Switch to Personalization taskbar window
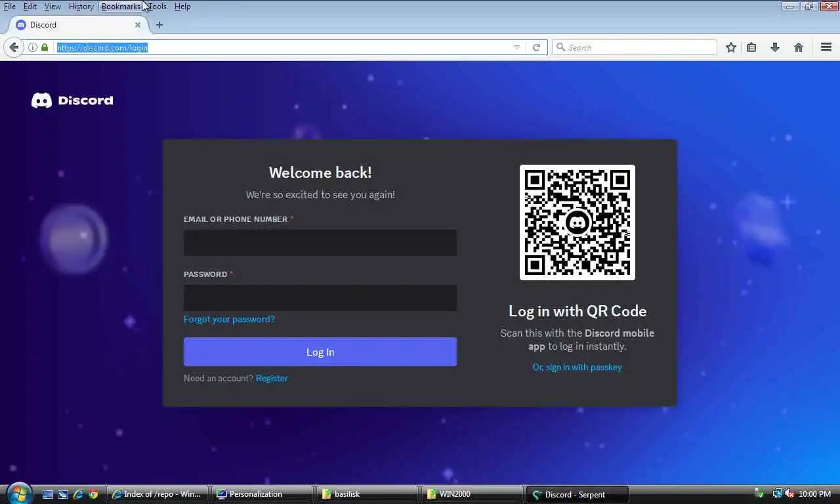 [x=262, y=494]
